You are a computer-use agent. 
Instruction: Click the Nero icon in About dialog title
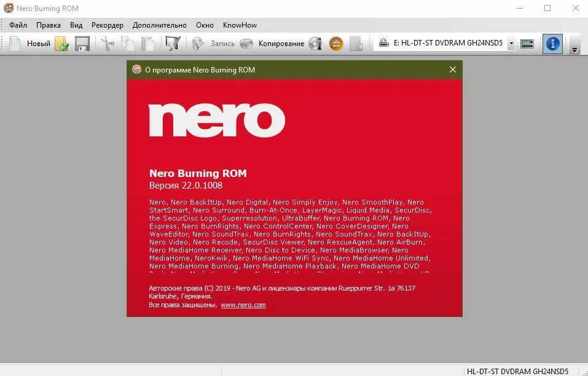point(136,69)
